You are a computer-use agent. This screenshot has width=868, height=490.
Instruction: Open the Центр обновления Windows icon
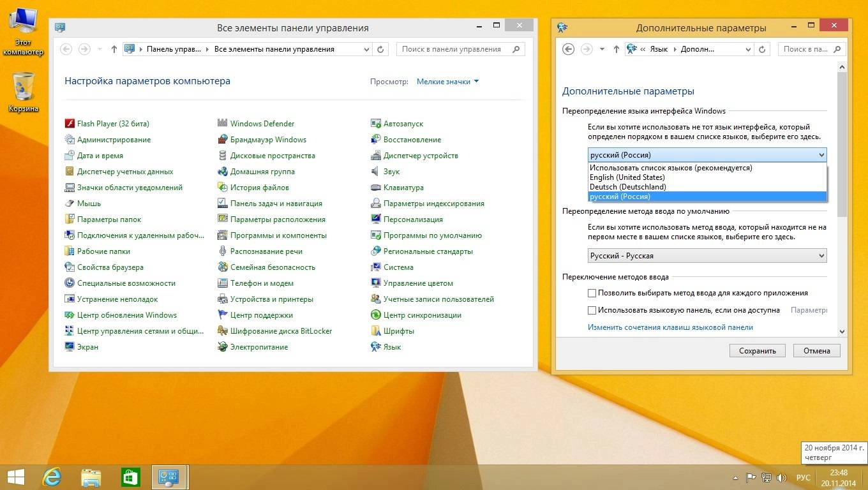click(x=70, y=315)
